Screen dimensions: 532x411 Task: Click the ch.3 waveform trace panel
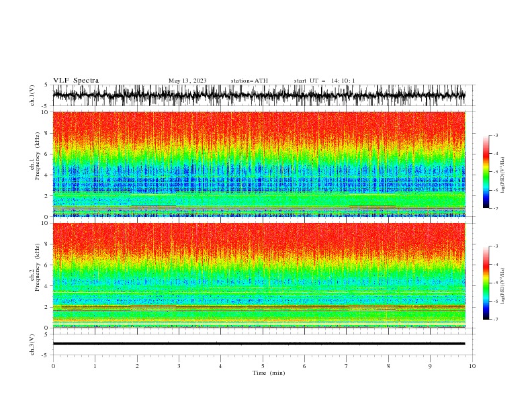click(x=263, y=345)
